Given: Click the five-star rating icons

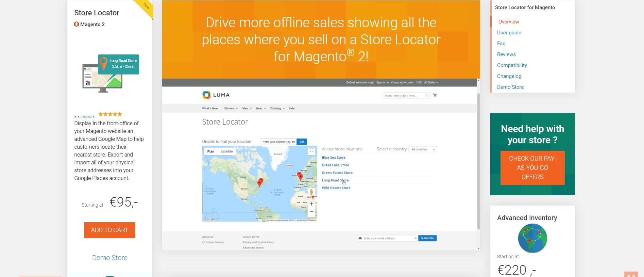Looking at the screenshot, I should pos(110,114).
